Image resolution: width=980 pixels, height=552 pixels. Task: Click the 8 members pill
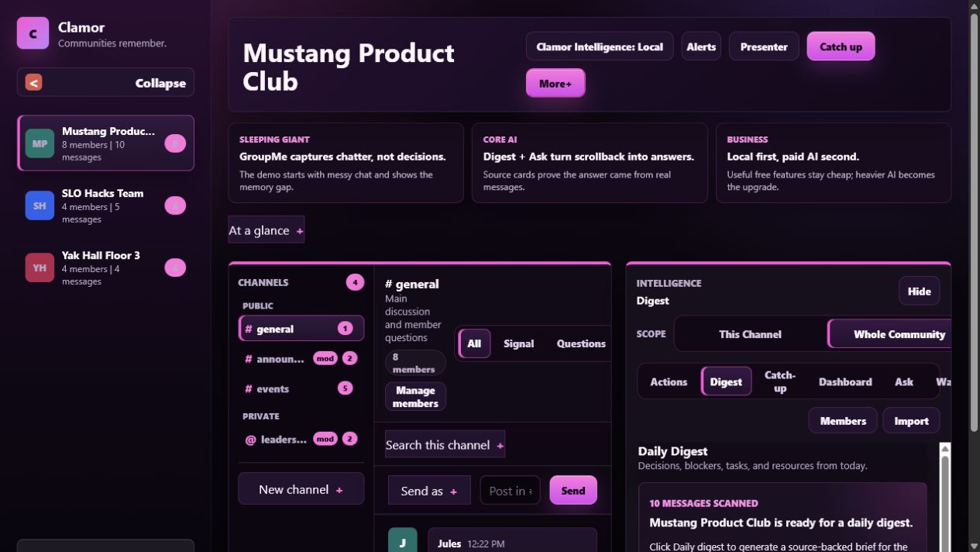tap(415, 363)
